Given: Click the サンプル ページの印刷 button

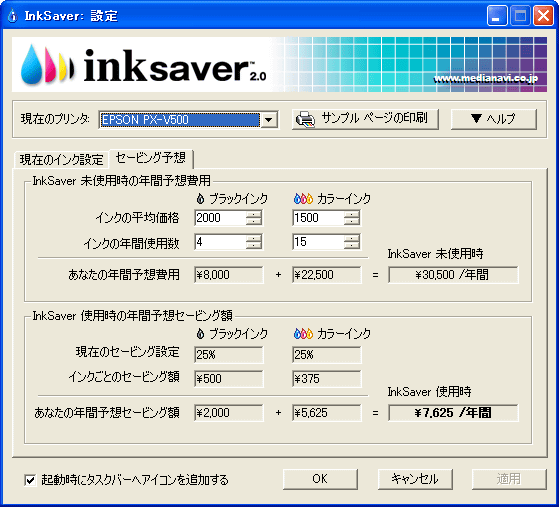Looking at the screenshot, I should click(x=365, y=119).
